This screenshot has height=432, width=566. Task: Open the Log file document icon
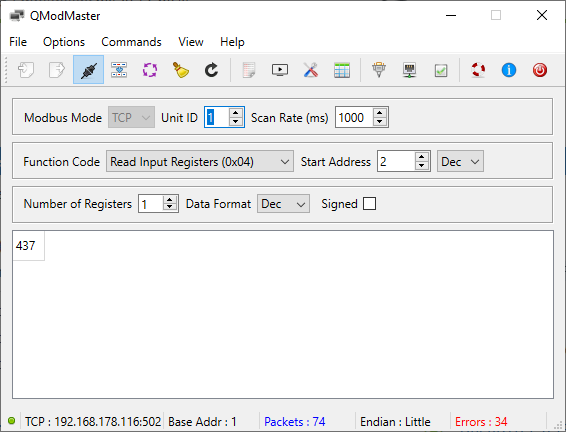click(249, 70)
